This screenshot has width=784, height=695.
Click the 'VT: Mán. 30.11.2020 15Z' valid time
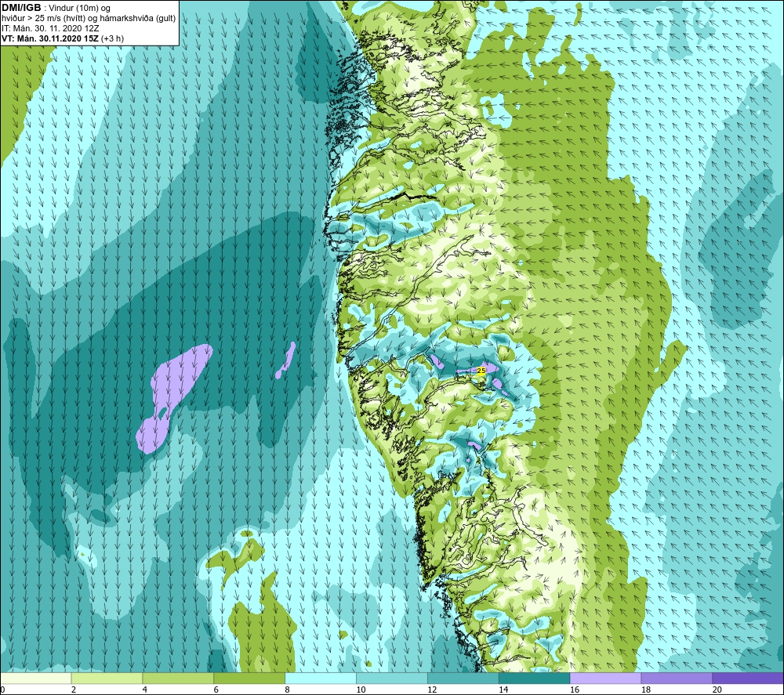(50, 38)
